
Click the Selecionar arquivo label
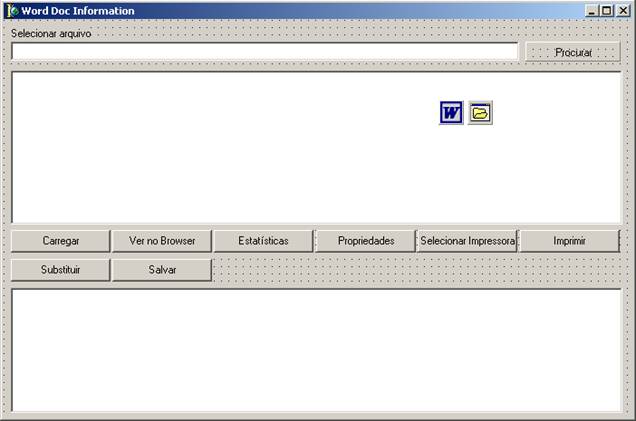[x=51, y=33]
